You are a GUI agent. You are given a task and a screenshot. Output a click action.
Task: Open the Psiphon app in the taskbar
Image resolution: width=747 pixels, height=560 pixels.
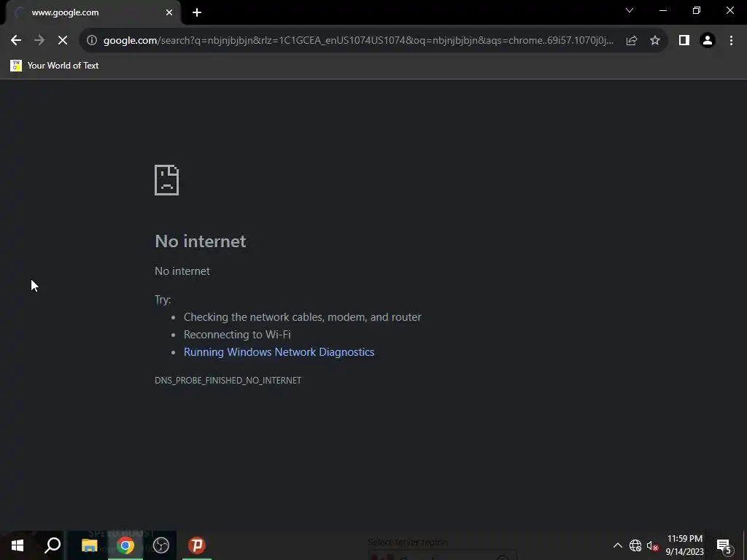[197, 545]
